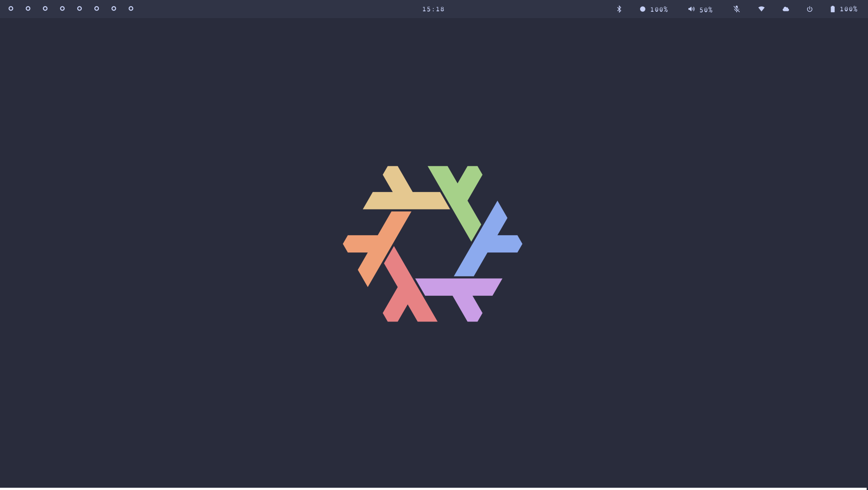Click the brightness percentage text 100%
Screen dimensions: 868x490
pyautogui.click(x=659, y=9)
